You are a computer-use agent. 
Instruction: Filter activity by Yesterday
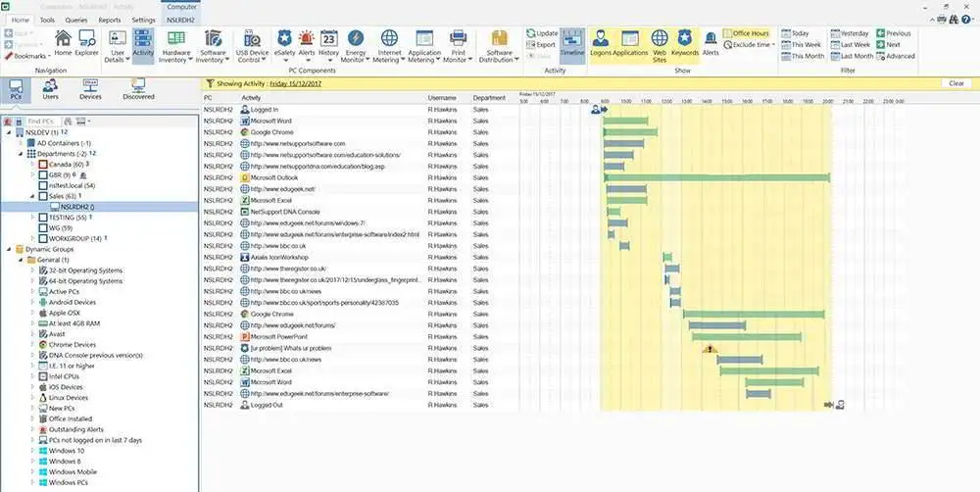click(850, 33)
